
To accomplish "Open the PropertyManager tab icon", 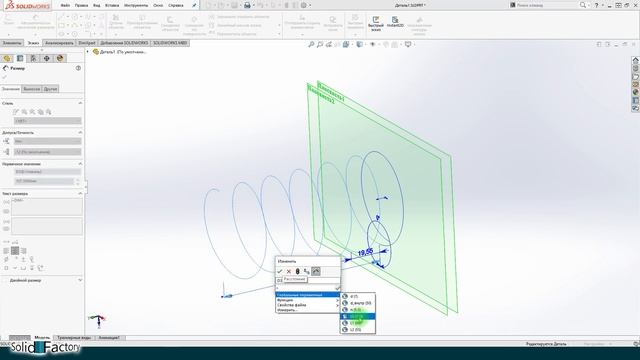I will (20, 58).
